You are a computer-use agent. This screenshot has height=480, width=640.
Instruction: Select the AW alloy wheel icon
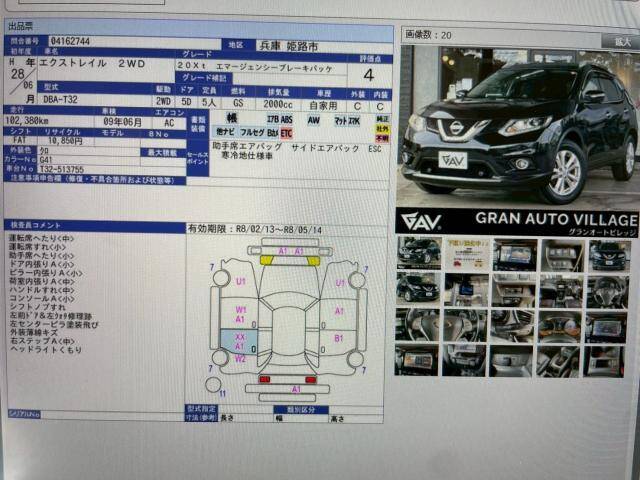click(314, 119)
